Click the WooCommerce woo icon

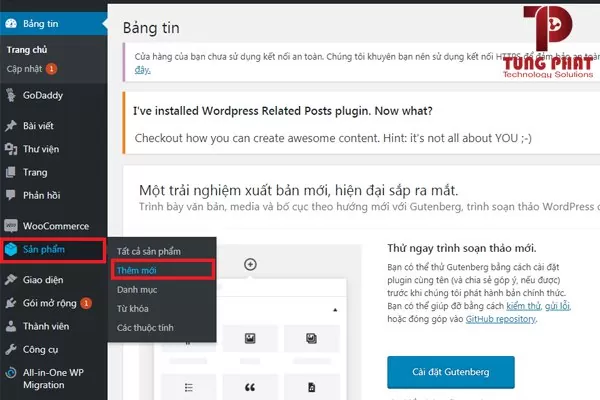click(11, 226)
